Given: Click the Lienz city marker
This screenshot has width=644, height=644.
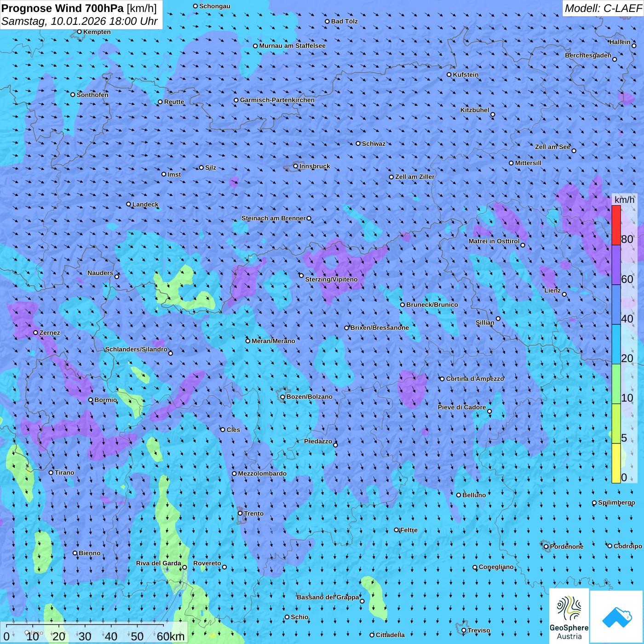Looking at the screenshot, I should [564, 294].
